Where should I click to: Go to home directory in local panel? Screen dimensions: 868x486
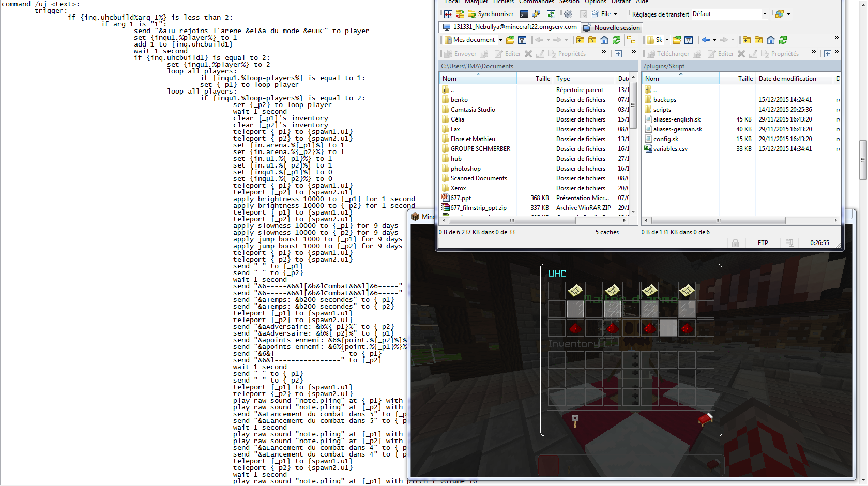pos(604,40)
